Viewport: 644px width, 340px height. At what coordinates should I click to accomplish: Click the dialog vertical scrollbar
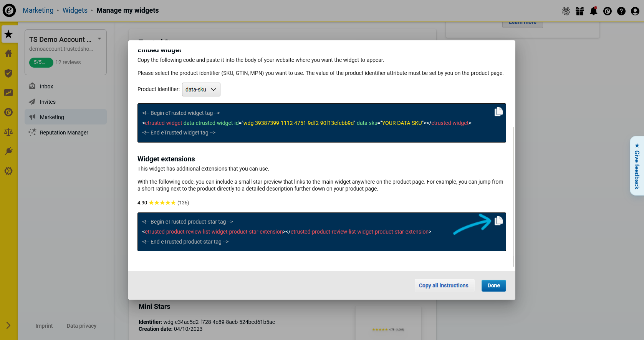tap(514, 196)
